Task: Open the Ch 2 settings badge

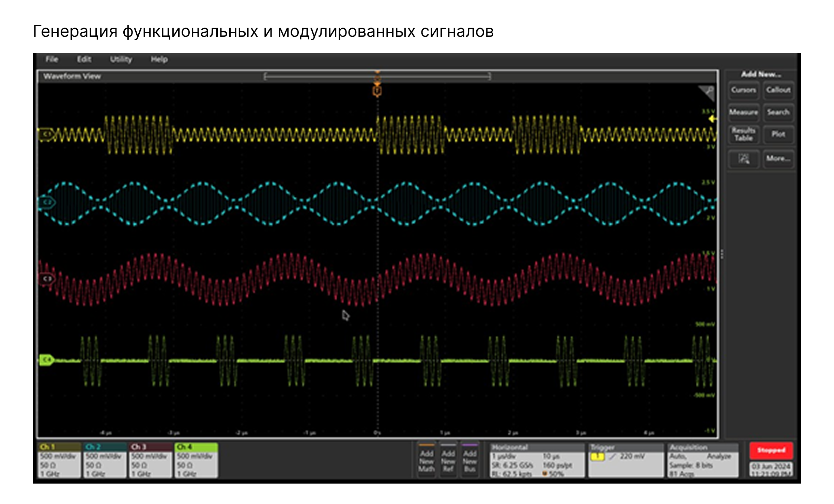Action: click(105, 460)
